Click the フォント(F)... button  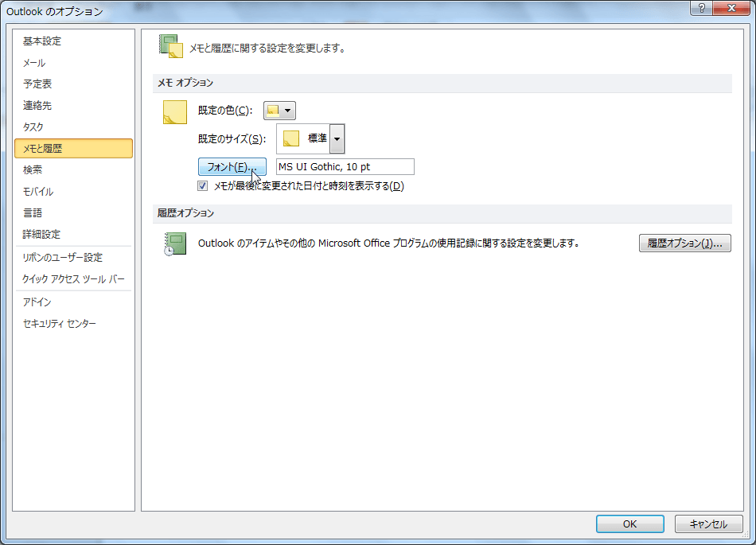click(x=232, y=167)
